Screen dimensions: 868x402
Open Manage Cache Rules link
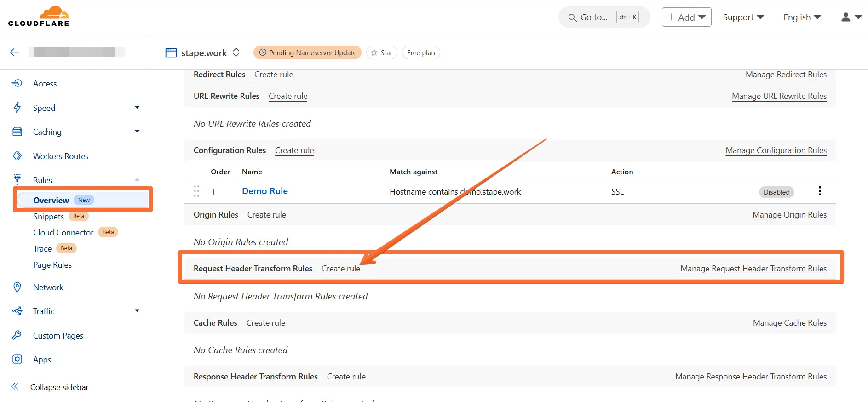(790, 323)
